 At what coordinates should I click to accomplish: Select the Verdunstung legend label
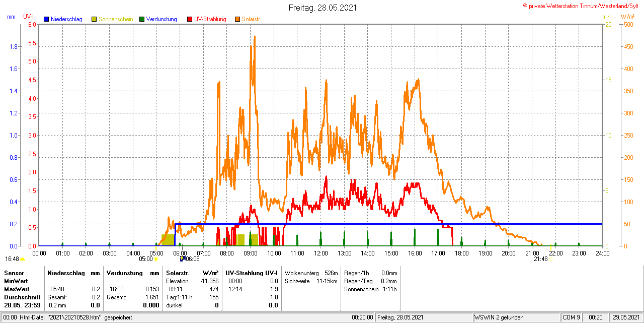(162, 19)
